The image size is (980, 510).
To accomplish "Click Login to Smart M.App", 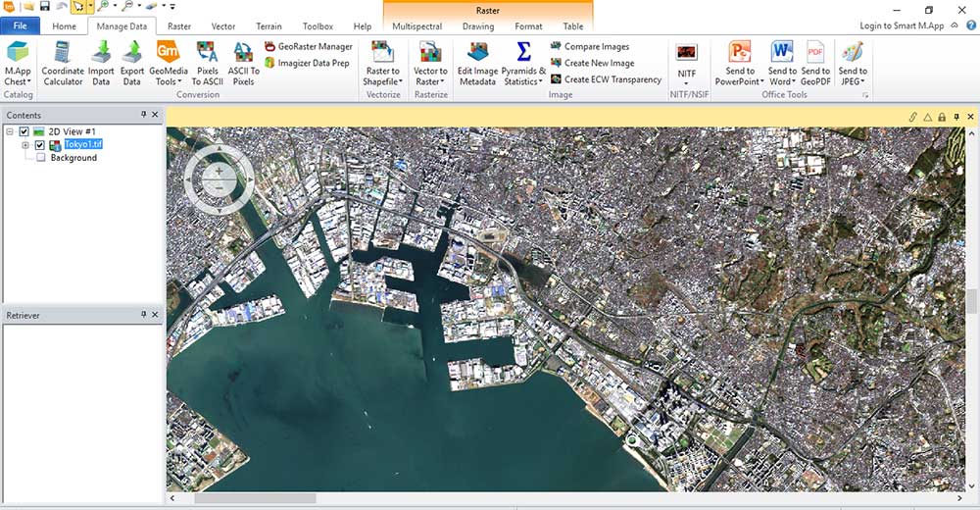I will pos(902,25).
